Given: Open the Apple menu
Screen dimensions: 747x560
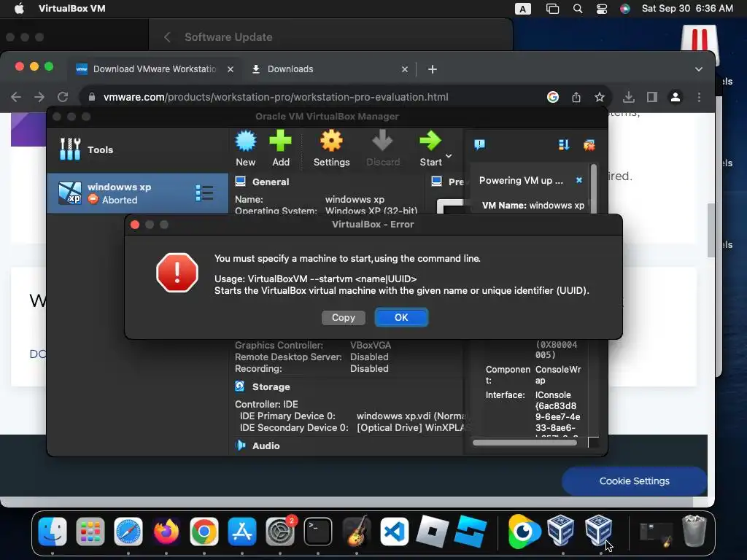Looking at the screenshot, I should click(x=19, y=9).
